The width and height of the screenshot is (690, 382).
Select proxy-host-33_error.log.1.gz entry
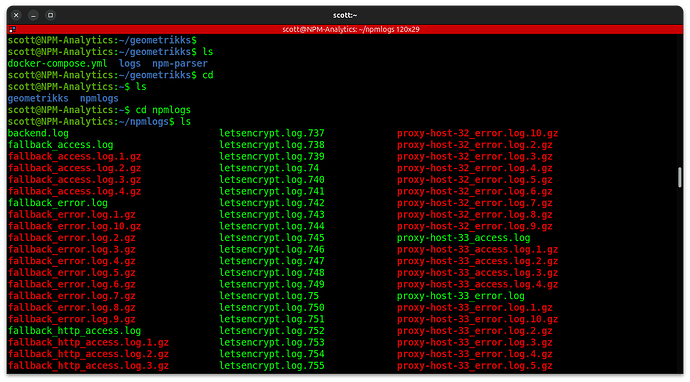(x=475, y=308)
